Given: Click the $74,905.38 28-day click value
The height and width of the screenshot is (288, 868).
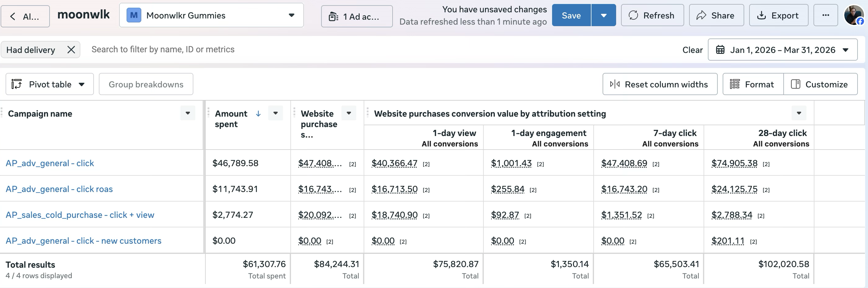Looking at the screenshot, I should (734, 163).
